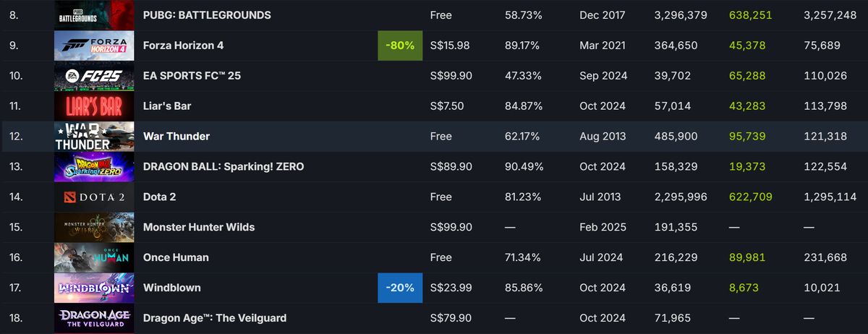The height and width of the screenshot is (334, 868).
Task: Click the Forza Horizon 4 logo image
Action: click(x=94, y=46)
